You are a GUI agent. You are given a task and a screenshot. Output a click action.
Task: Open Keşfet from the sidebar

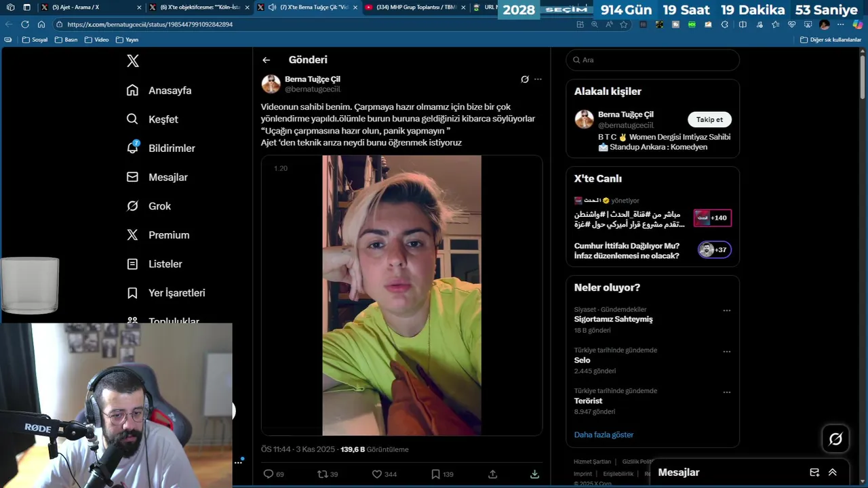(x=153, y=119)
